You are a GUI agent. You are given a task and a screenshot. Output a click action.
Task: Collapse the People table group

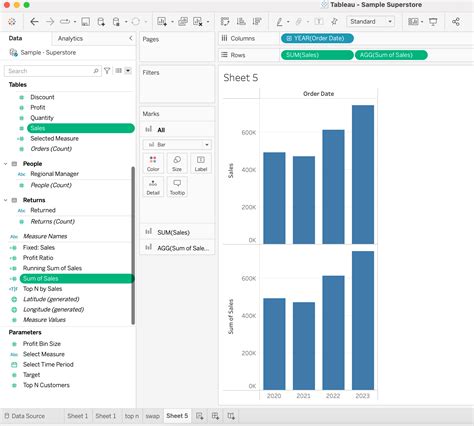coord(6,164)
